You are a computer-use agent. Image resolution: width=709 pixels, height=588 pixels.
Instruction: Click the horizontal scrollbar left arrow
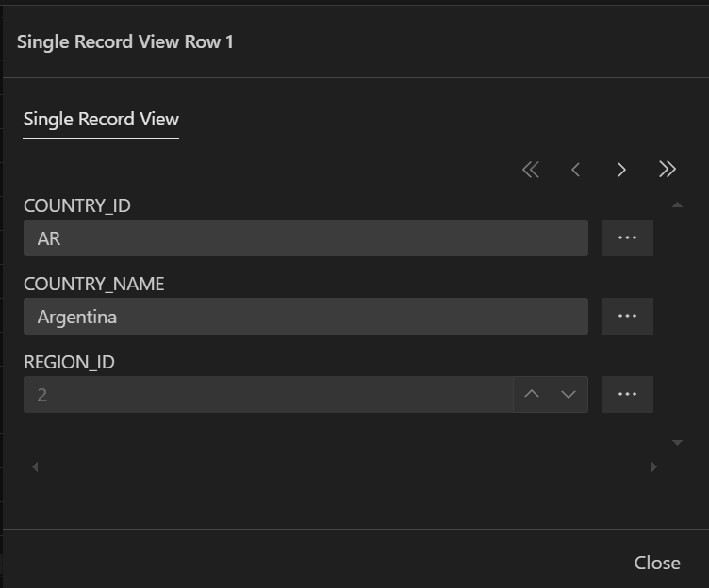[35, 466]
